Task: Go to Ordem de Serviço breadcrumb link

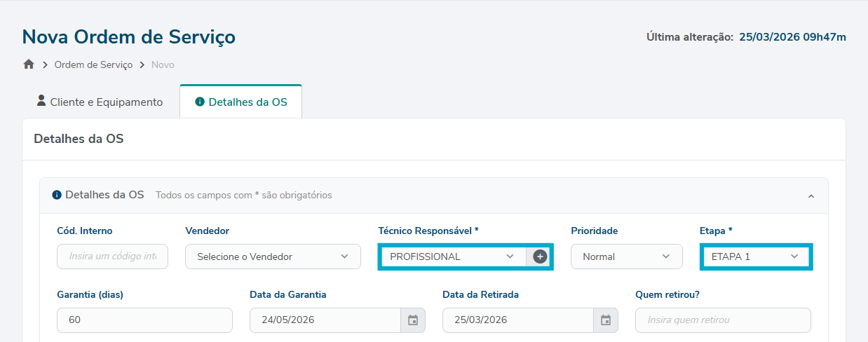Action: coord(93,64)
